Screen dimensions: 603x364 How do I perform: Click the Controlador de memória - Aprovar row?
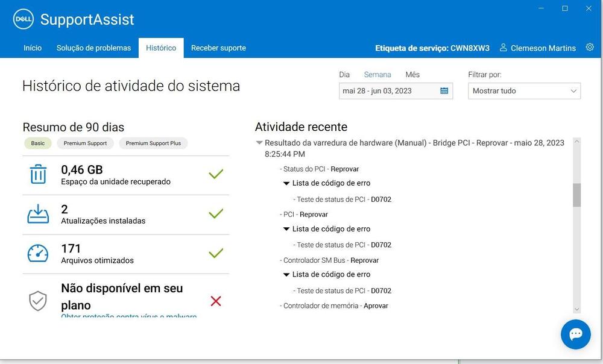point(334,306)
